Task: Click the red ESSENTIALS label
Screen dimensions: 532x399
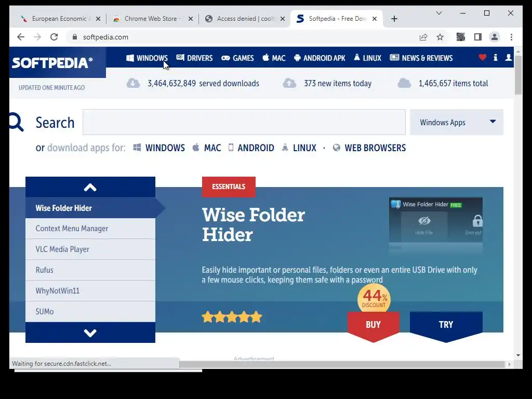Action: click(x=229, y=187)
